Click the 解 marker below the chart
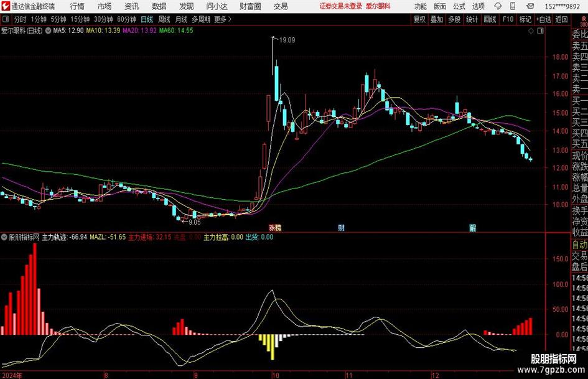This screenshot has height=379, width=588. click(473, 228)
